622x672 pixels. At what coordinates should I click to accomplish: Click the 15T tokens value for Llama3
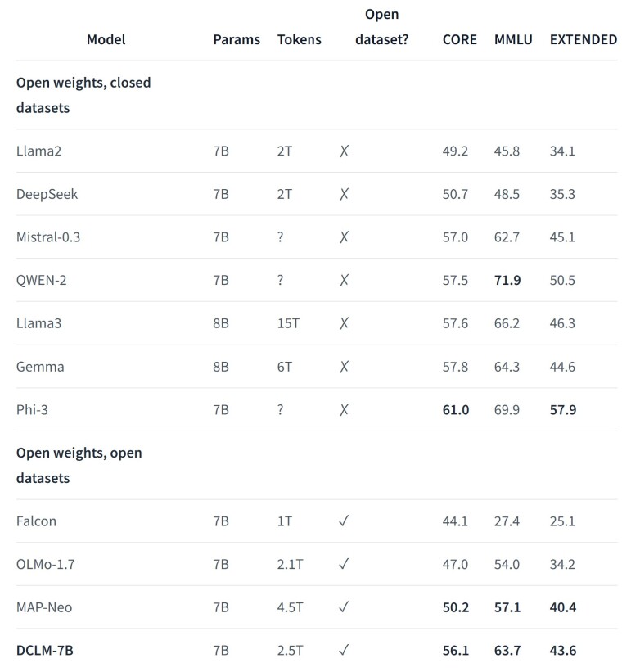pyautogui.click(x=288, y=323)
